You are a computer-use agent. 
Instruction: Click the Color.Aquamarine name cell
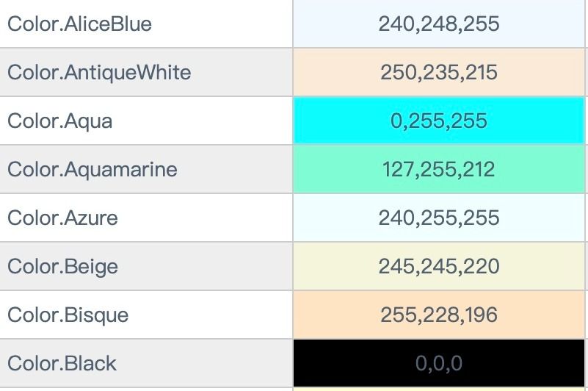click(146, 169)
